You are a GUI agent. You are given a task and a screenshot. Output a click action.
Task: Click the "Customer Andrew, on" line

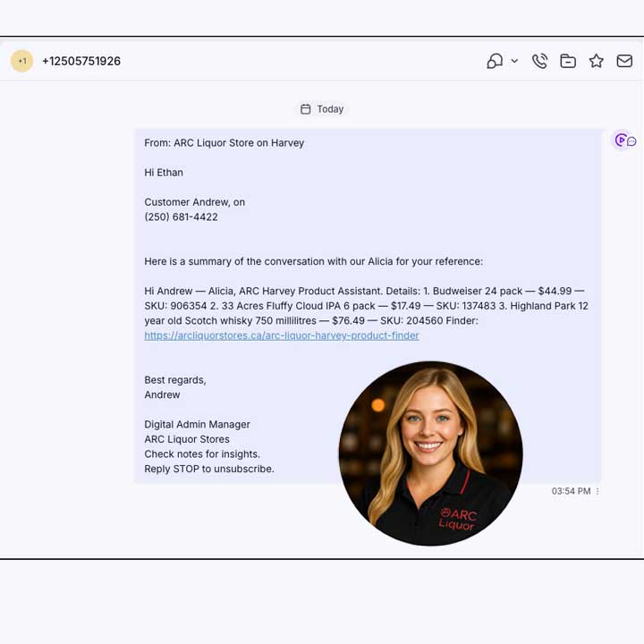click(195, 202)
